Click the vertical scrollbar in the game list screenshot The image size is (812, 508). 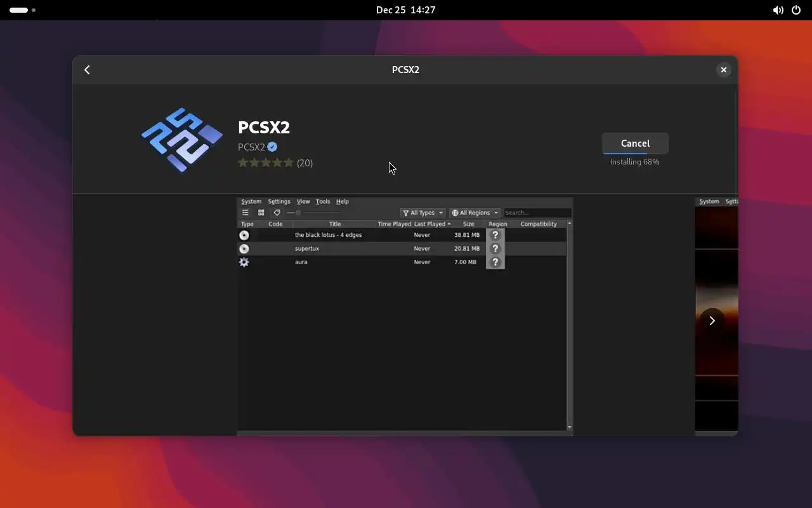[570, 325]
